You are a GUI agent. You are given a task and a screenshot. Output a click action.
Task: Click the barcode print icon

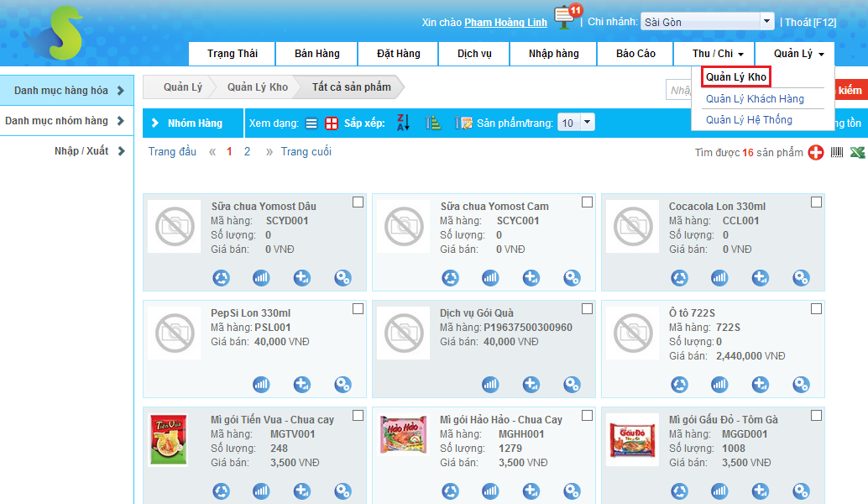tap(837, 153)
